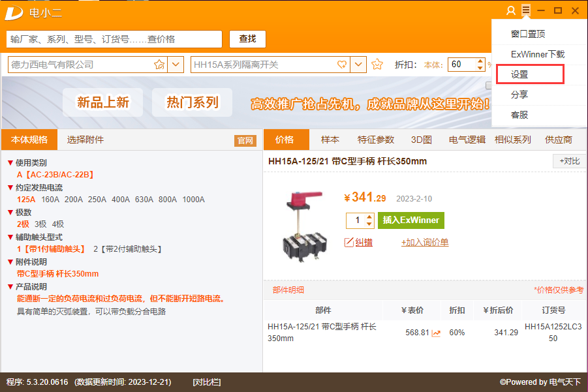
Task: Expand the HH15A series dropdown arrow
Action: pos(358,65)
